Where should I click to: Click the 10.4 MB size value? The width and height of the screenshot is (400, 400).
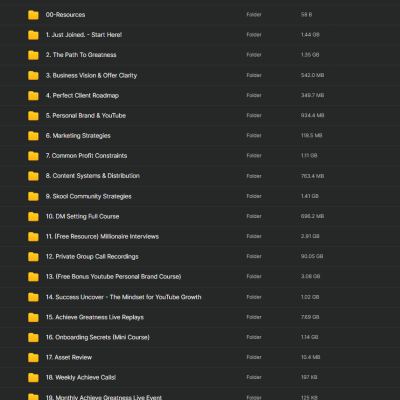coord(311,357)
